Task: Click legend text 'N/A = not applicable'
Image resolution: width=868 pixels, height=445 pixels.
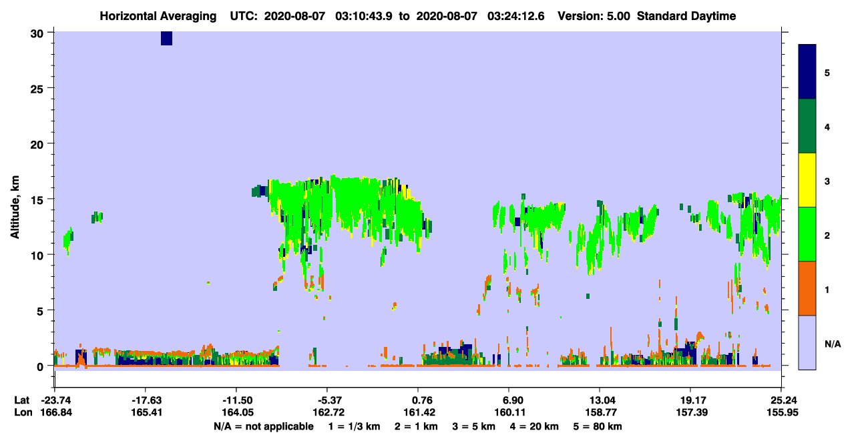Action: coord(263,426)
